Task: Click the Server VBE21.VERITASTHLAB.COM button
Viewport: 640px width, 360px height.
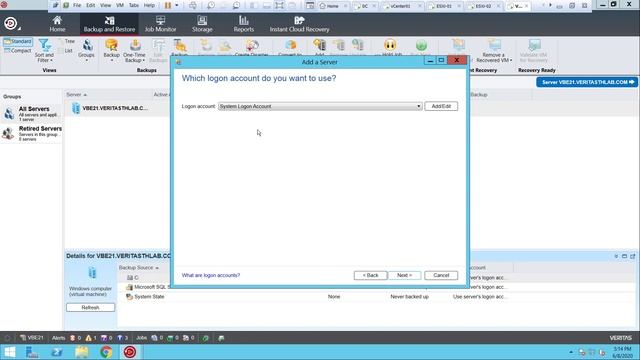Action: coord(587,82)
